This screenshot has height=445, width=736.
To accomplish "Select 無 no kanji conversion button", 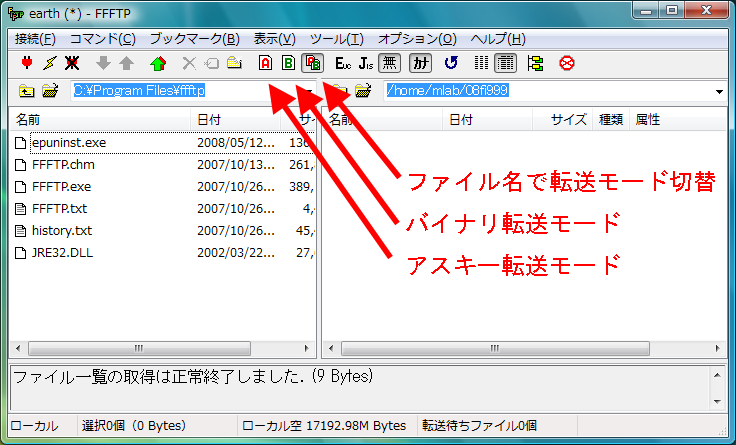I will coord(390,63).
